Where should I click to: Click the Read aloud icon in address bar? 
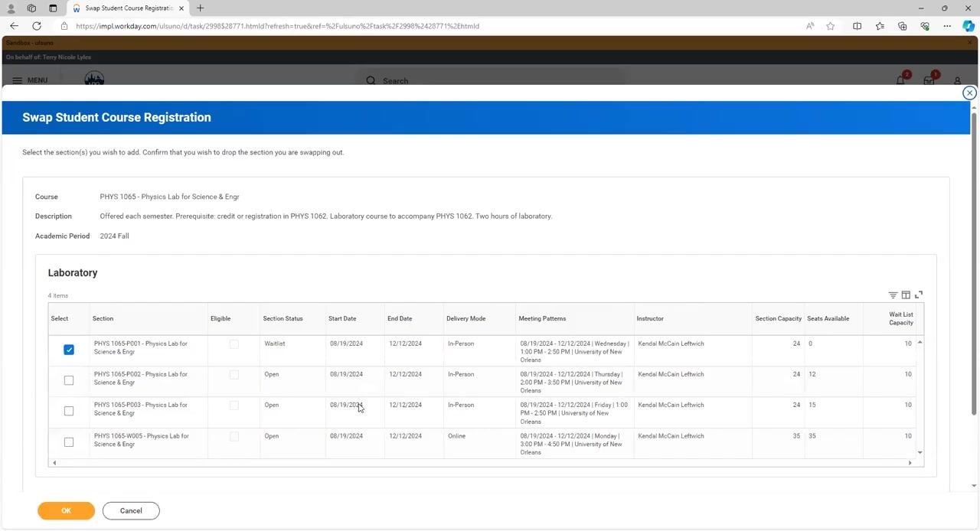[x=810, y=26]
